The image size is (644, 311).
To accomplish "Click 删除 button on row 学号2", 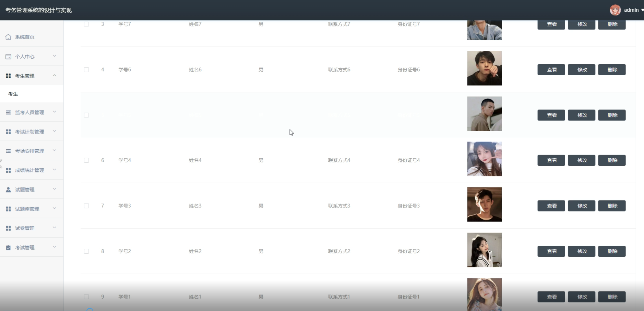I will (612, 251).
